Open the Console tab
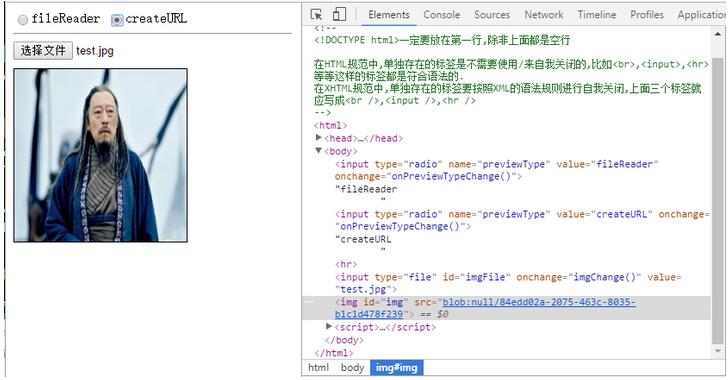The height and width of the screenshot is (380, 728). pos(442,15)
